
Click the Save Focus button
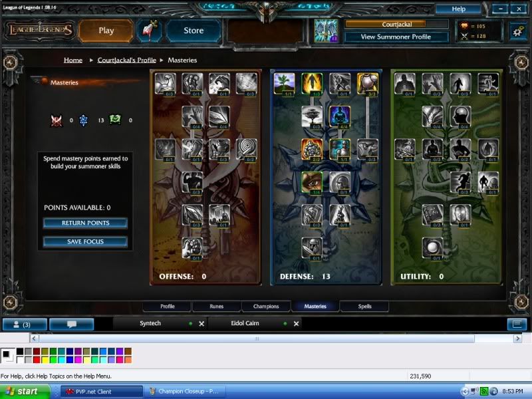85,241
